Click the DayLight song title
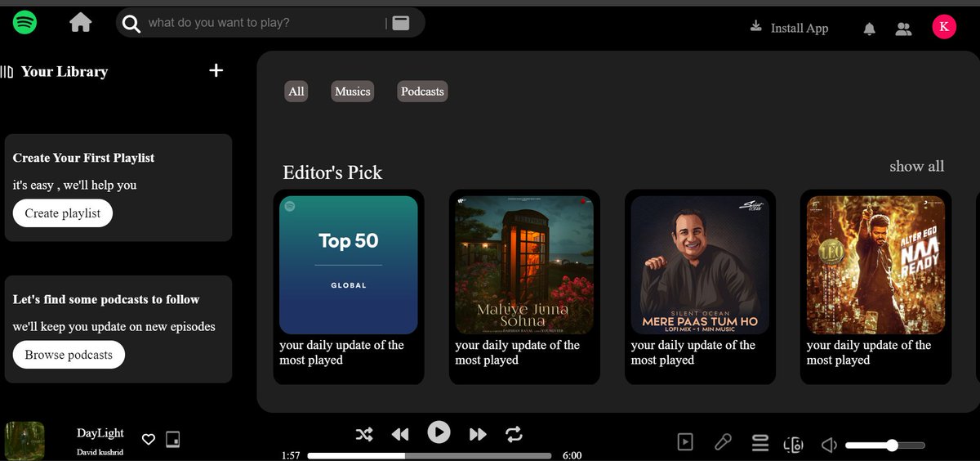Viewport: 980px width, 461px height. pyautogui.click(x=100, y=433)
